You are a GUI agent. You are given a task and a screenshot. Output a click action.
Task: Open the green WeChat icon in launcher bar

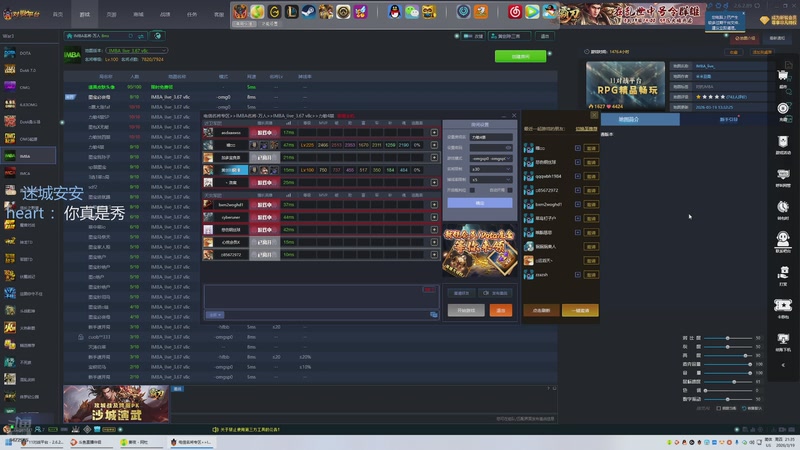point(412,11)
